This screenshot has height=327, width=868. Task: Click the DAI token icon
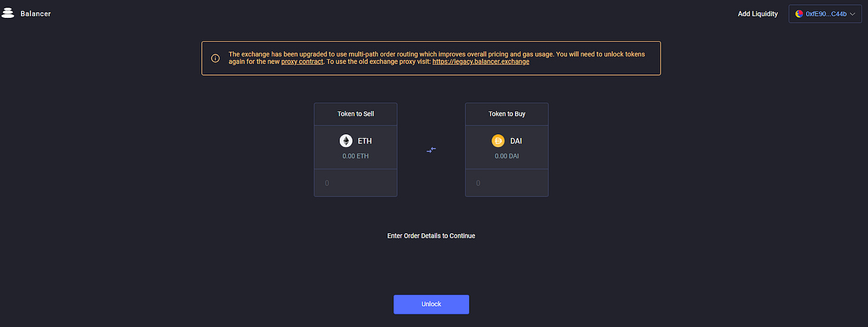click(x=498, y=141)
